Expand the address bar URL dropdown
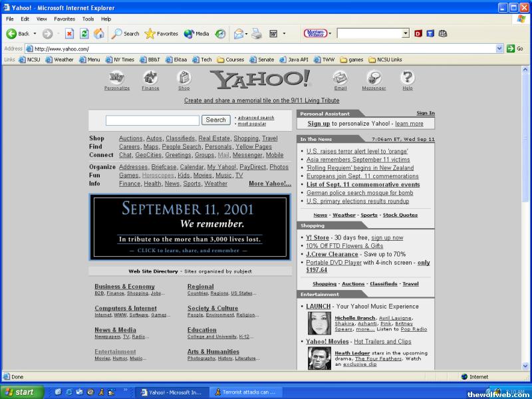 coord(499,49)
